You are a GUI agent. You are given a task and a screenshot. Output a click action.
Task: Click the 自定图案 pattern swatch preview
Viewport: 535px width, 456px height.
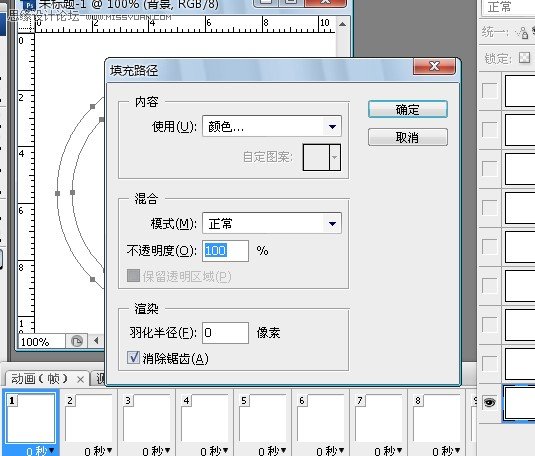(316, 157)
